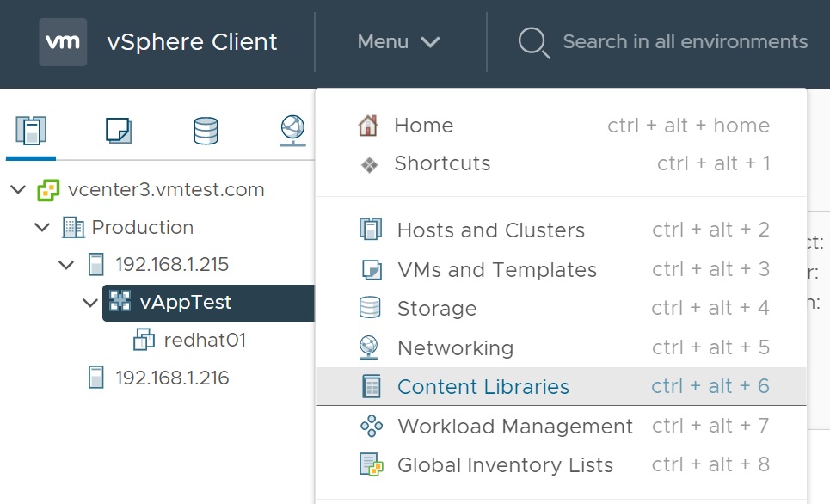The image size is (830, 504).
Task: Open Content Libraries from the menu
Action: (x=561, y=386)
